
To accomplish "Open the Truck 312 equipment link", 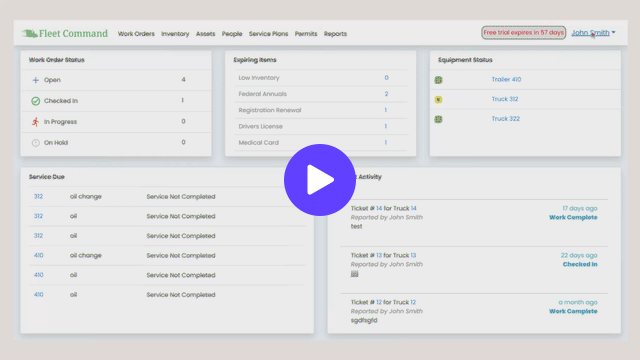I will point(505,99).
